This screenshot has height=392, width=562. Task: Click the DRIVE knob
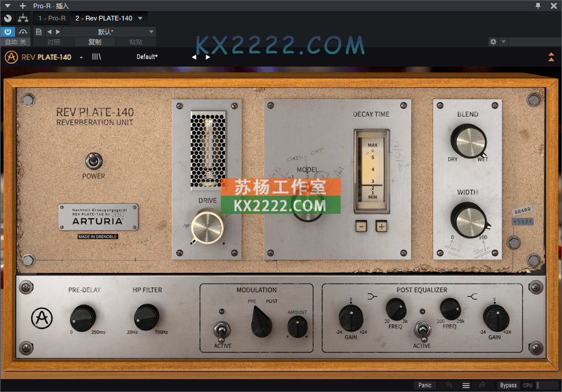207,227
